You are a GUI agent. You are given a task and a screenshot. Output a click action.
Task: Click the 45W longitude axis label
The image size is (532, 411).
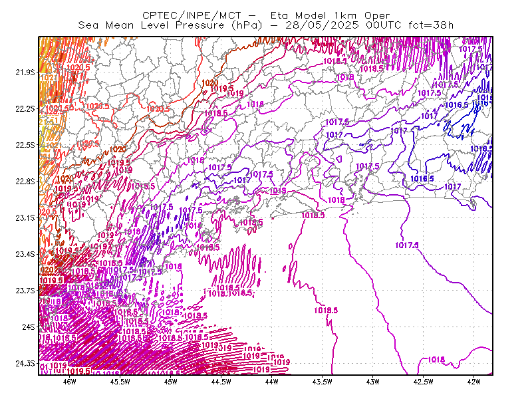[x=171, y=382]
